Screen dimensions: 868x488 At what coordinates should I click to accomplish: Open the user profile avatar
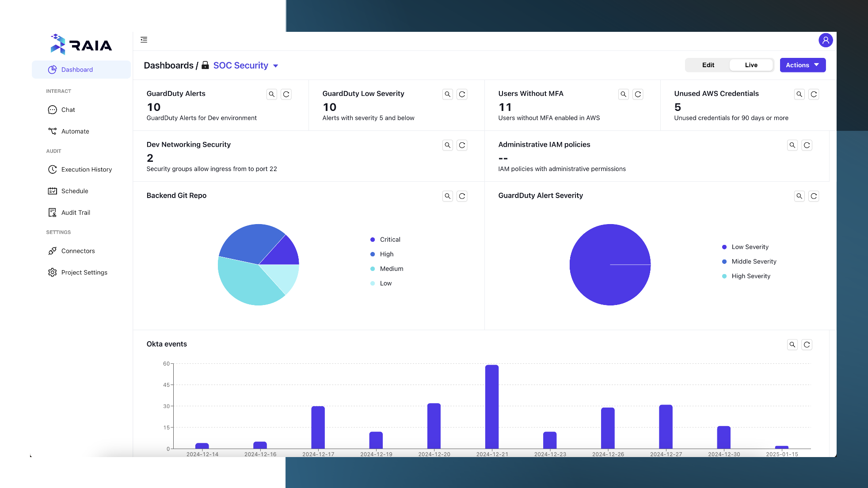click(825, 40)
